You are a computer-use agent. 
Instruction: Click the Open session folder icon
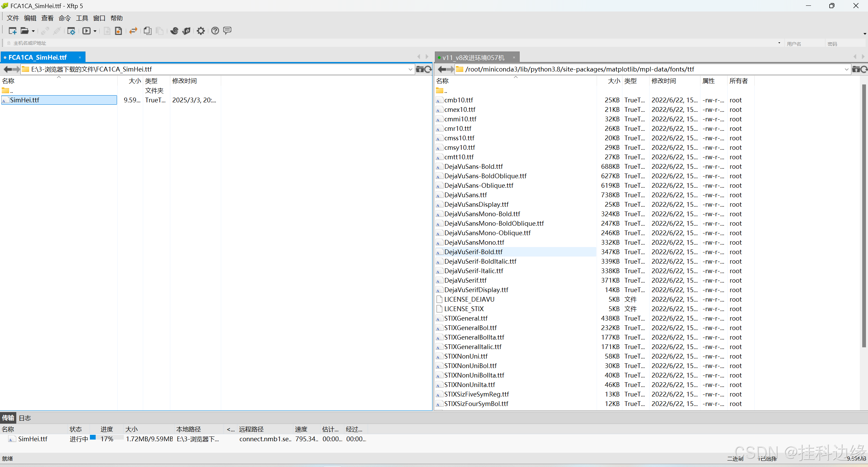pyautogui.click(x=24, y=31)
